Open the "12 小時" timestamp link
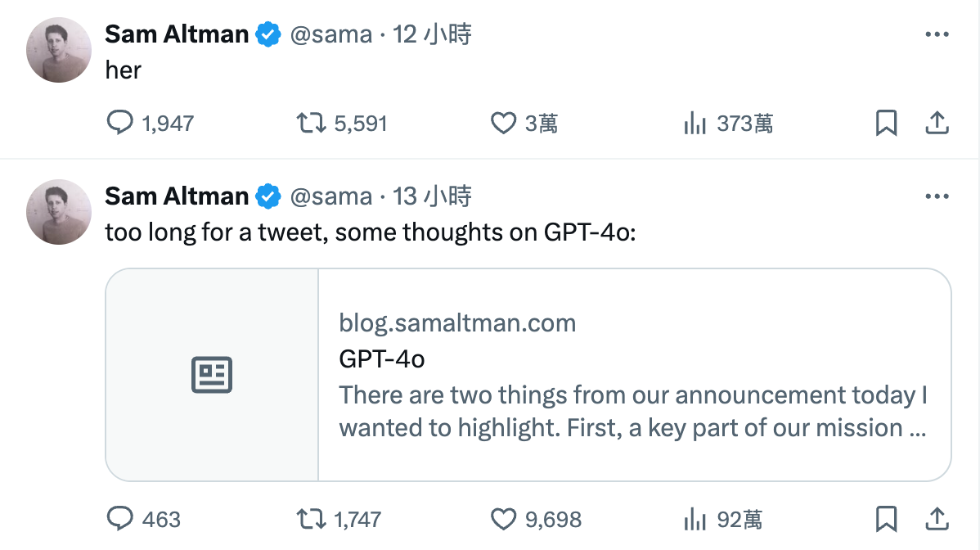The image size is (980, 550). coord(432,34)
